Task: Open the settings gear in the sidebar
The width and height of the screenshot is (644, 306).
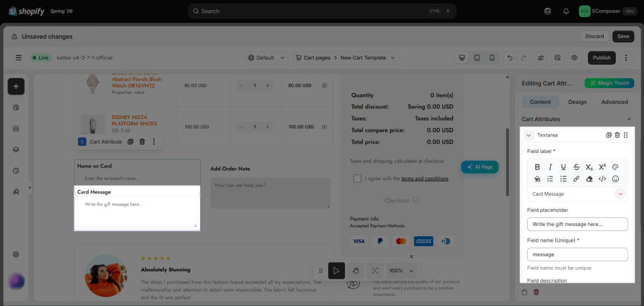Action: [x=16, y=254]
